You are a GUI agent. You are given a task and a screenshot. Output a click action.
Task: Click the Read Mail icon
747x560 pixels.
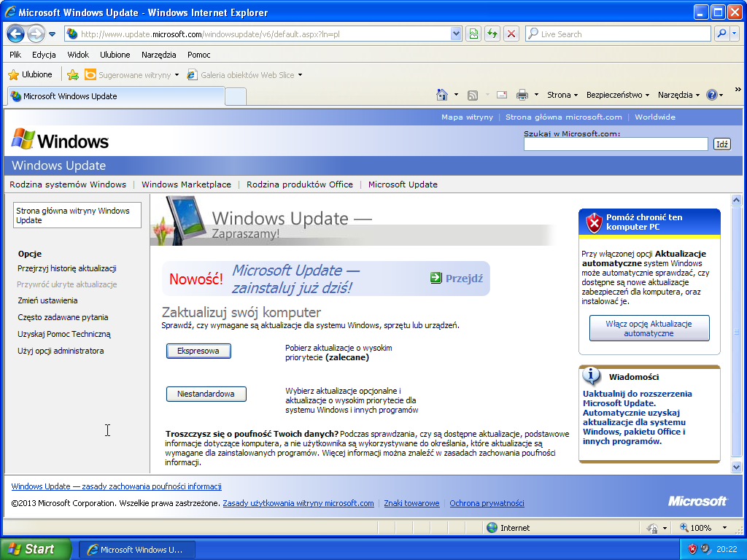pyautogui.click(x=502, y=95)
